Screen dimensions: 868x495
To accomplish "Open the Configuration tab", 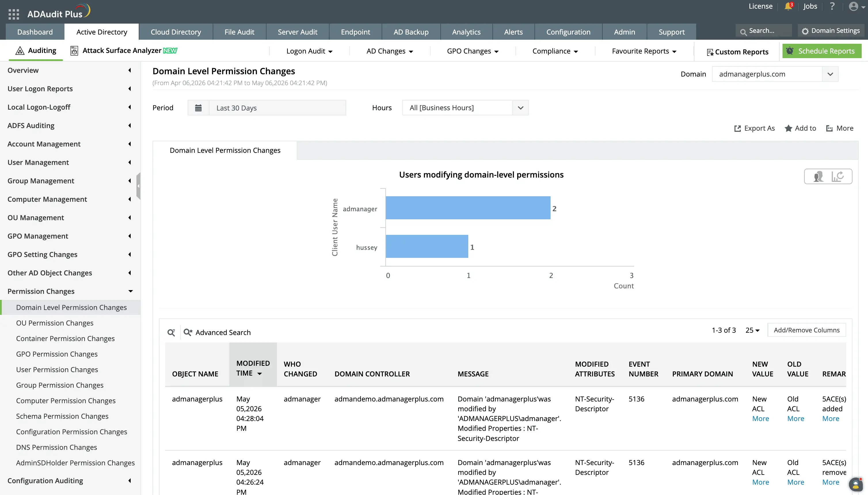I will [x=568, y=32].
